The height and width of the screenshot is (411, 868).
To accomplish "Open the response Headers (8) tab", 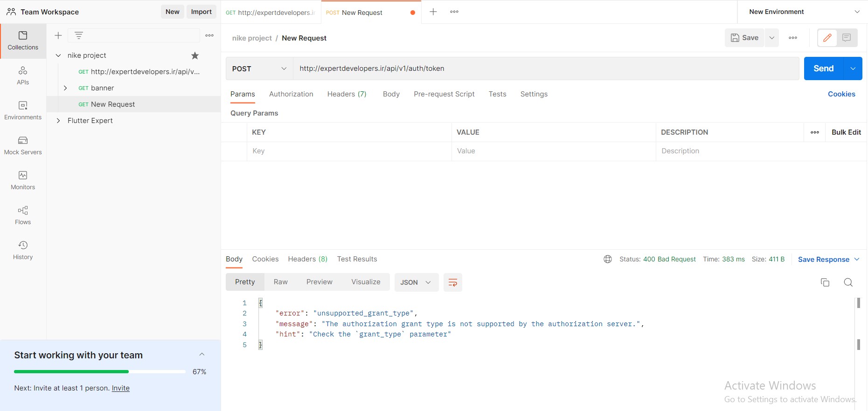I will 307,259.
